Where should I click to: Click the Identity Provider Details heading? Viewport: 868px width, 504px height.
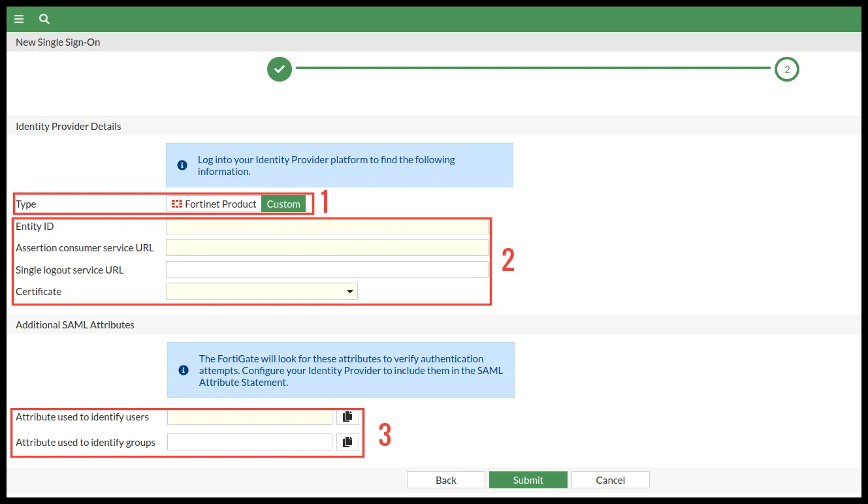[69, 126]
